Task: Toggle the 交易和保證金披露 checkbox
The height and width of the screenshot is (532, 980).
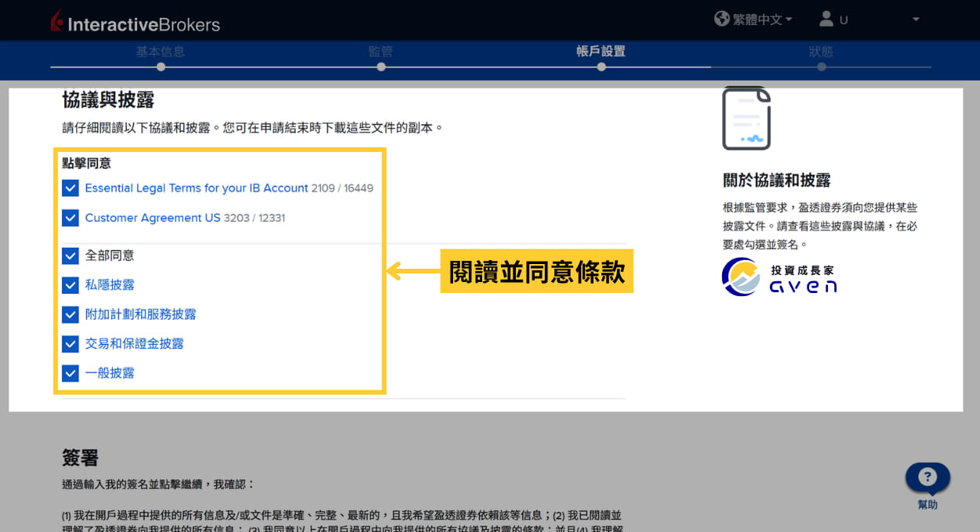Action: pyautogui.click(x=71, y=343)
